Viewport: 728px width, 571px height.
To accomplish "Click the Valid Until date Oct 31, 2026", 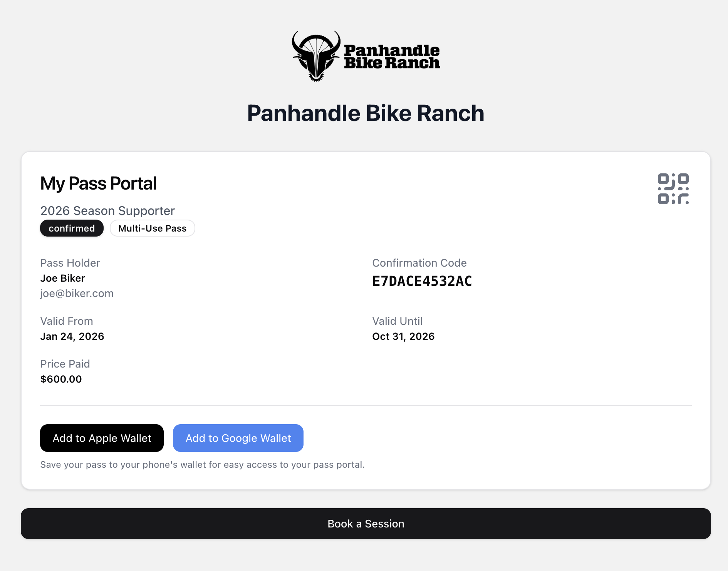I will click(403, 336).
